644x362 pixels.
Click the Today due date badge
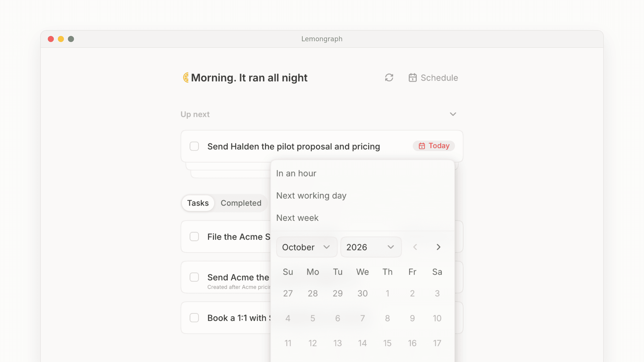[x=434, y=146]
